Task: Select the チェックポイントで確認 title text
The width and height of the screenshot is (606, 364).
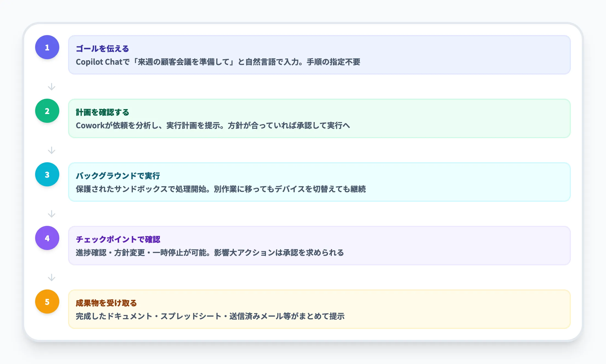Action: tap(119, 239)
